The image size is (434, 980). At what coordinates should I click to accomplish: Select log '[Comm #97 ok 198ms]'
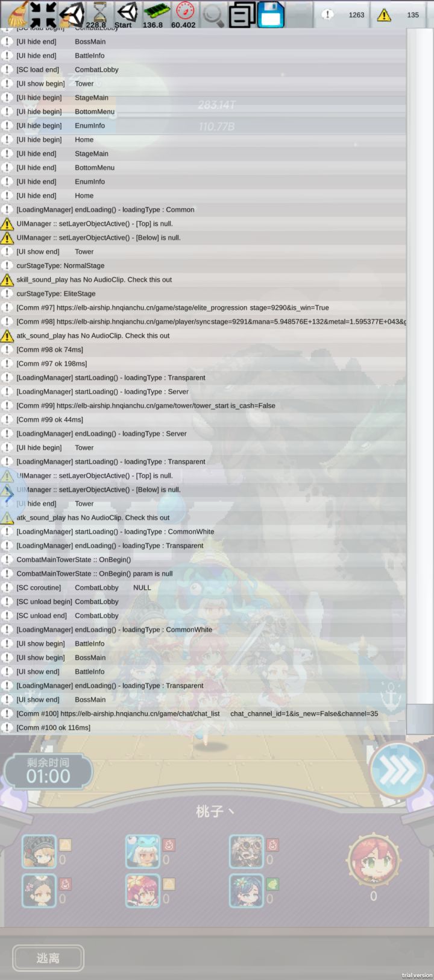(203, 364)
